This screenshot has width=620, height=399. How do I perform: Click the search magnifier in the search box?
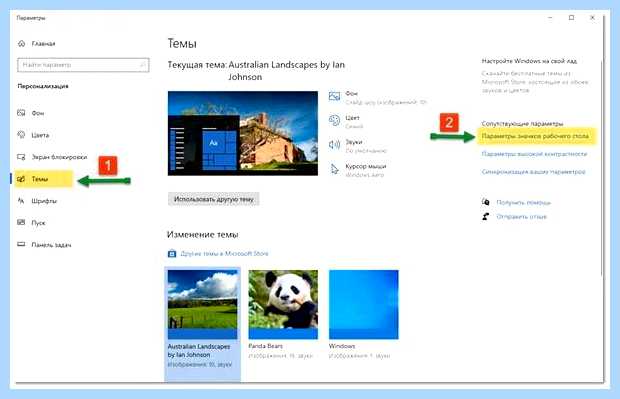(x=142, y=65)
